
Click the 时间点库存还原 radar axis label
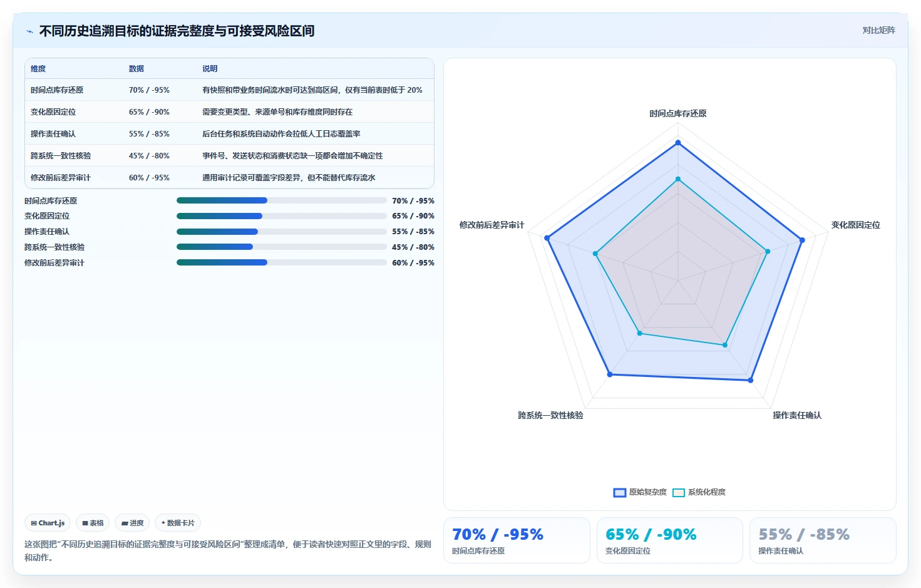pos(678,113)
